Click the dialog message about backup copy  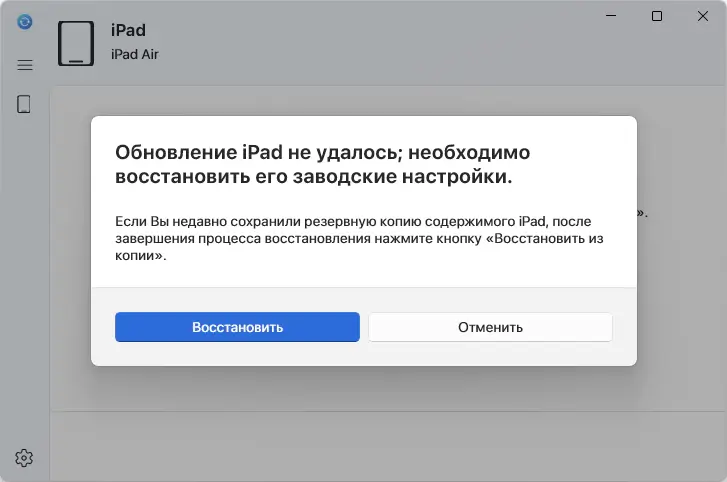[359, 238]
